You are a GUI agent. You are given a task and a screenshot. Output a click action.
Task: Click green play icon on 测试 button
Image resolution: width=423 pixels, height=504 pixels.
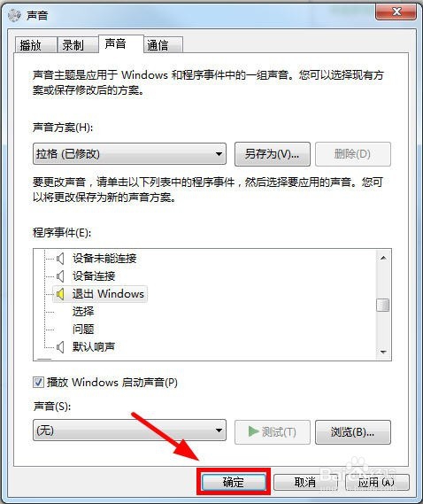tap(253, 431)
